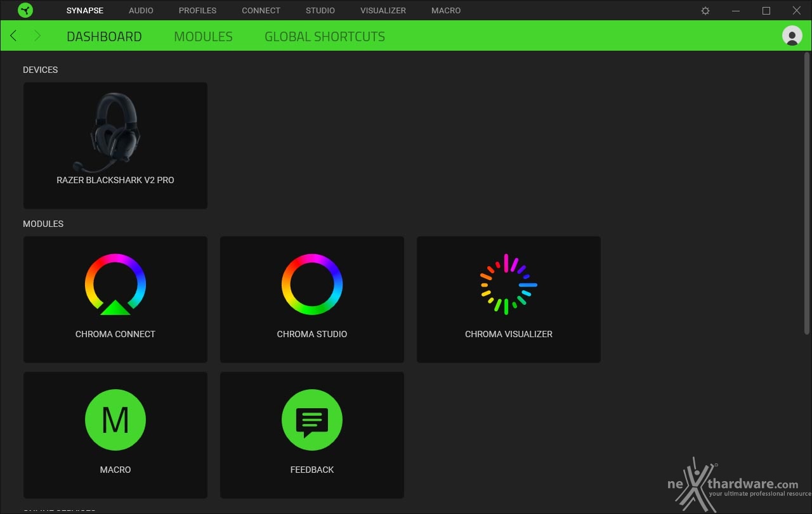Viewport: 812px width, 514px height.
Task: Click the Chroma Connect label
Action: click(x=115, y=334)
